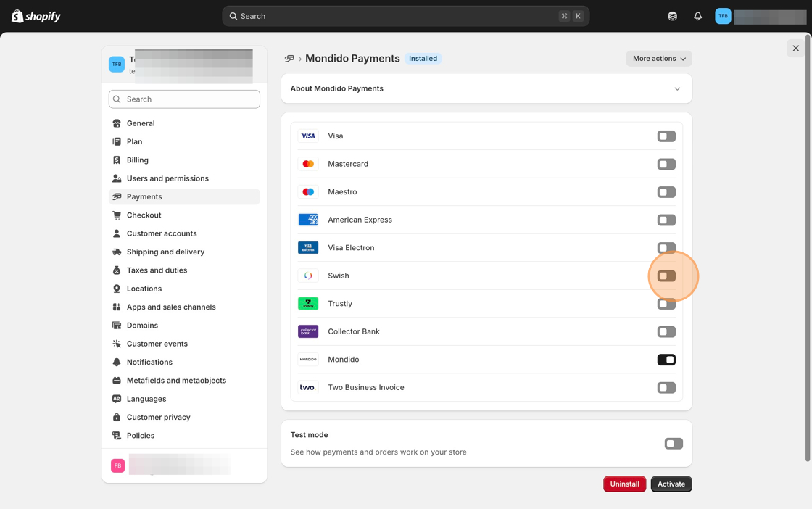Screen dimensions: 812x509
Task: Open Apps and sales channels
Action: (184, 307)
